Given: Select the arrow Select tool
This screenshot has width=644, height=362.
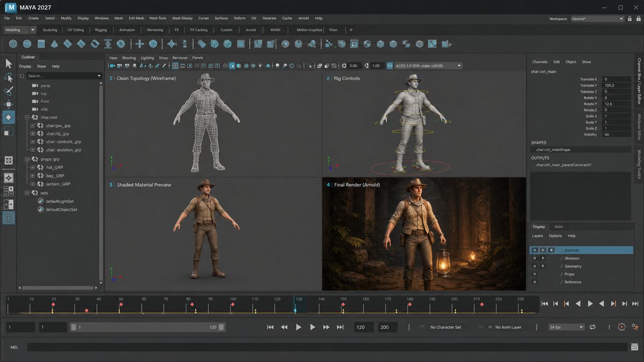Looking at the screenshot, I should [9, 63].
